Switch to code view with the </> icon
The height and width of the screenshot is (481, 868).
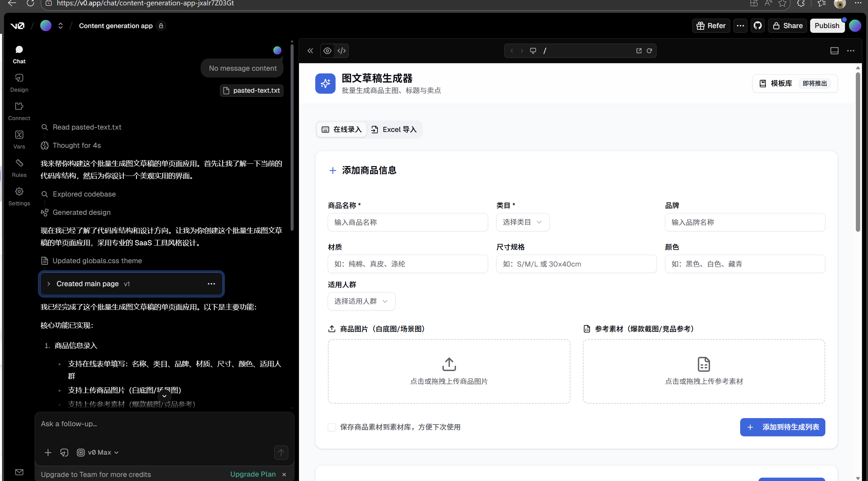(342, 50)
